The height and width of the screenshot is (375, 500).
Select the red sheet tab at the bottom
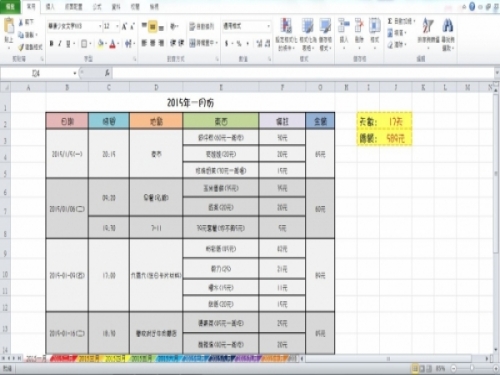(x=63, y=359)
